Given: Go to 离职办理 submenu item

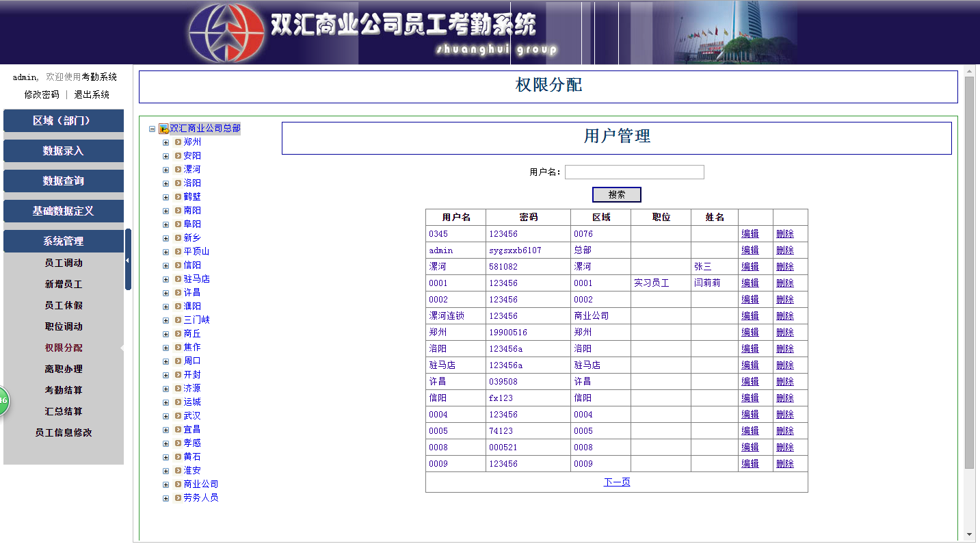Looking at the screenshot, I should tap(64, 369).
